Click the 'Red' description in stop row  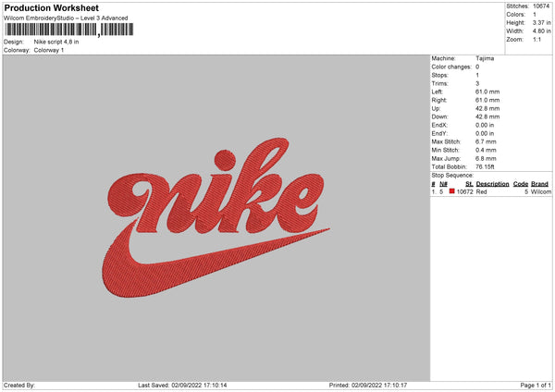[481, 191]
